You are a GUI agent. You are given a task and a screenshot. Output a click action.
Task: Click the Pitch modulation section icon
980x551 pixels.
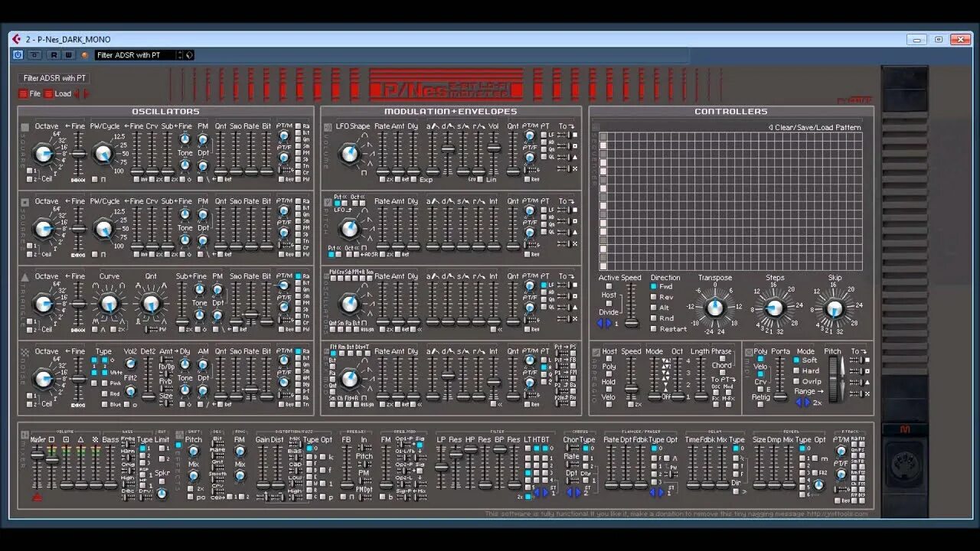coord(328,202)
